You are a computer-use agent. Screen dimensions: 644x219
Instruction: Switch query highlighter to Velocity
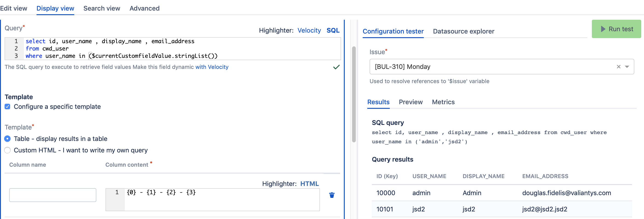[309, 30]
